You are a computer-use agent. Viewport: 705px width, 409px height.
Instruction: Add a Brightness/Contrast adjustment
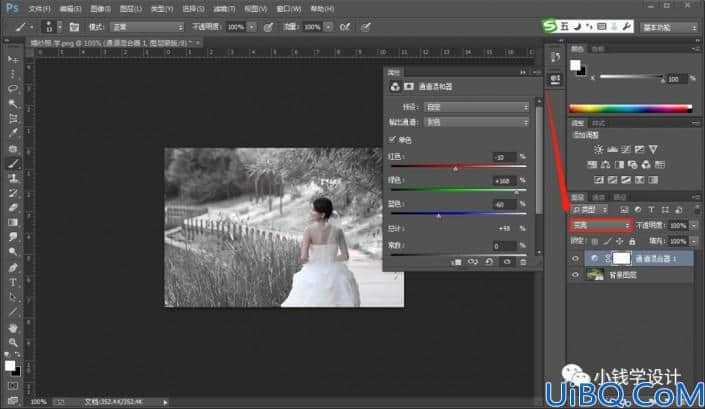(x=598, y=150)
